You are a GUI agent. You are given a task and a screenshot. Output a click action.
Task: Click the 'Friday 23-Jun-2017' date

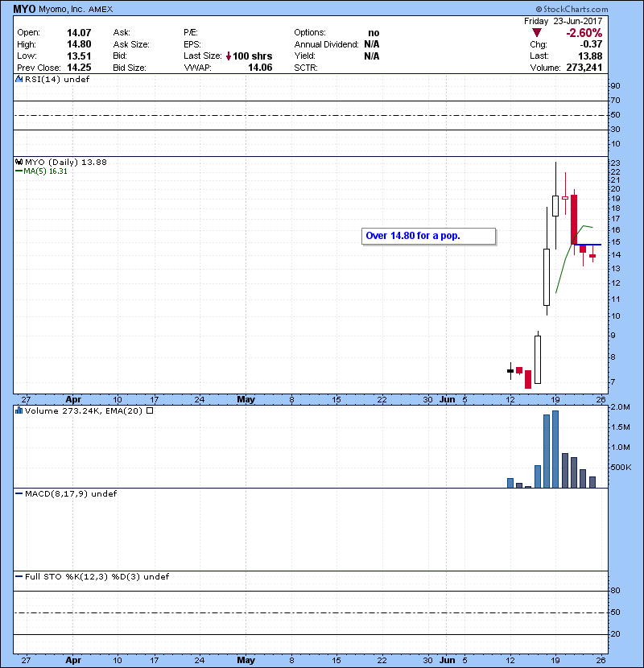coord(563,21)
